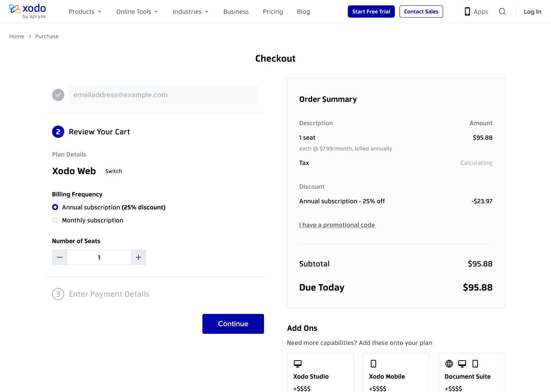Click the Xodo Mobile phone icon
Image resolution: width=551 pixels, height=392 pixels.
point(373,364)
